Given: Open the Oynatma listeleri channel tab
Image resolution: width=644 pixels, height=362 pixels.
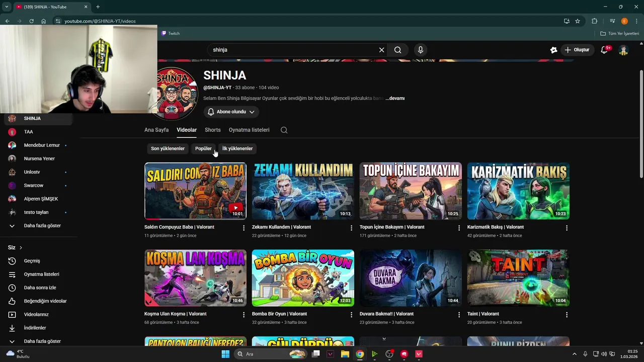Looking at the screenshot, I should pyautogui.click(x=249, y=130).
